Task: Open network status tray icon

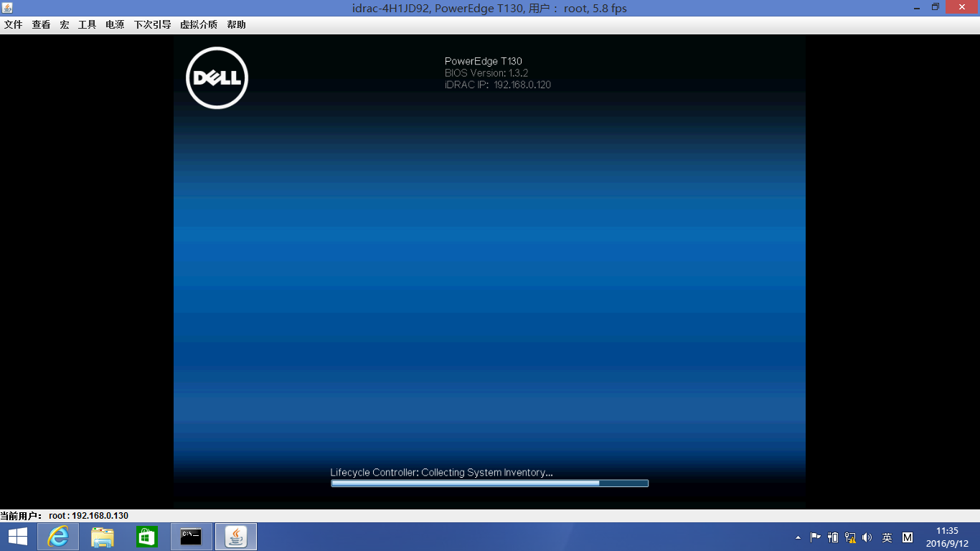Action: tap(850, 537)
